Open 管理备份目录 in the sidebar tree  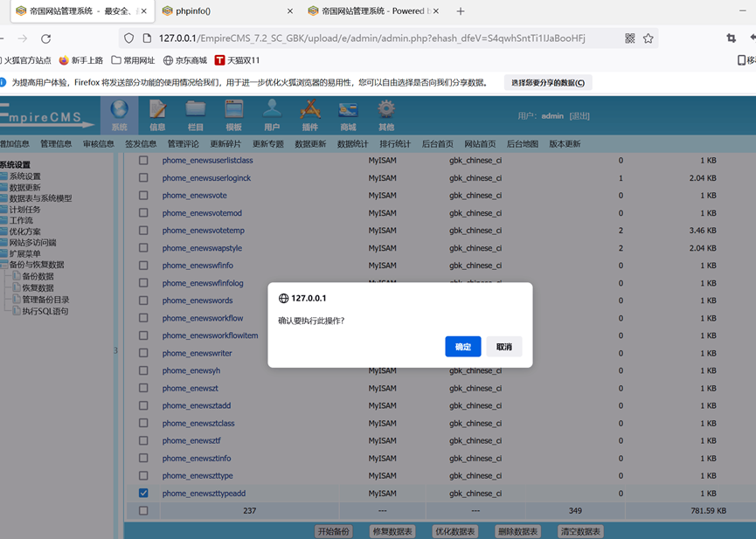click(45, 300)
